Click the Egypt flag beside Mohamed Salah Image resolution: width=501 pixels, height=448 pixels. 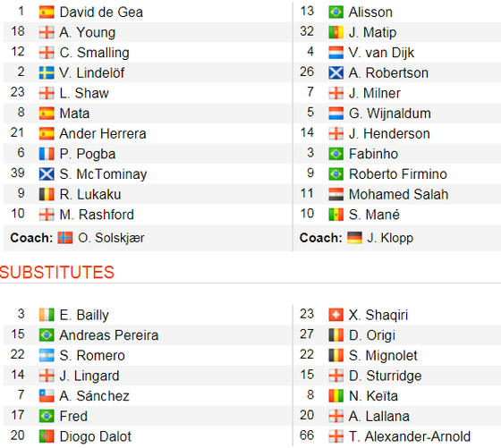coord(336,194)
